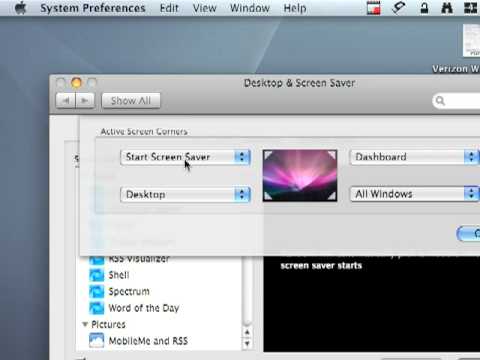Open the Window menu
This screenshot has width=480, height=360.
tap(250, 8)
